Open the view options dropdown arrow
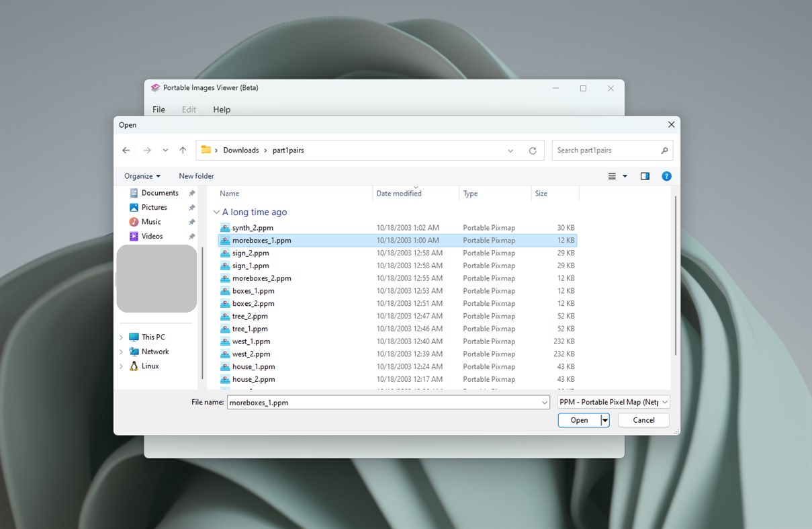The image size is (812, 529). click(x=625, y=176)
